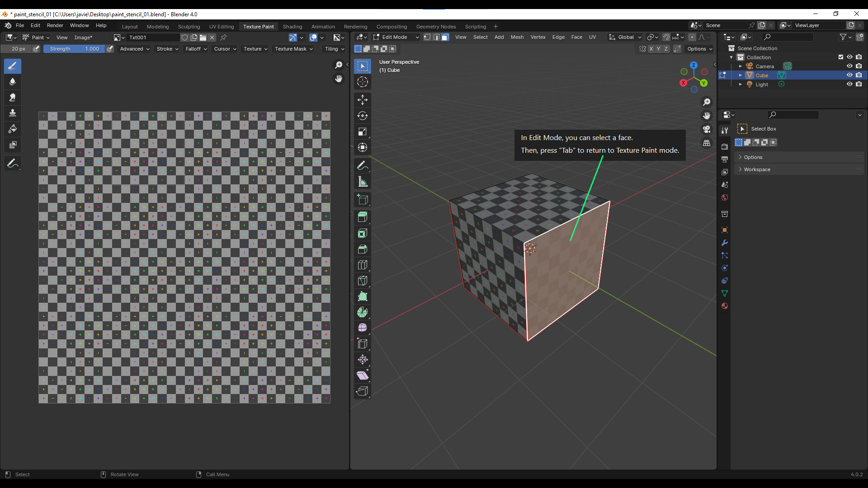The image size is (868, 488).
Task: Open the Texture Mask dropdown
Action: click(x=293, y=49)
